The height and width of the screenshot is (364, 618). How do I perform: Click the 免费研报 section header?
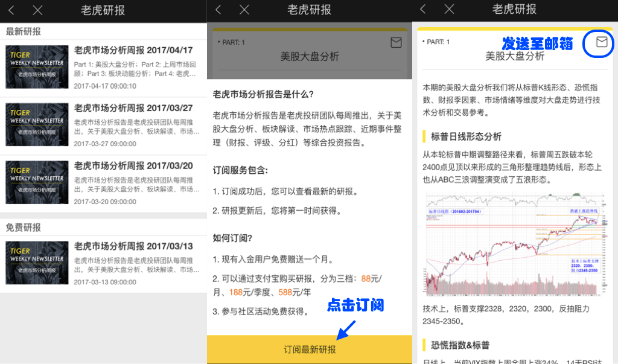coord(24,228)
